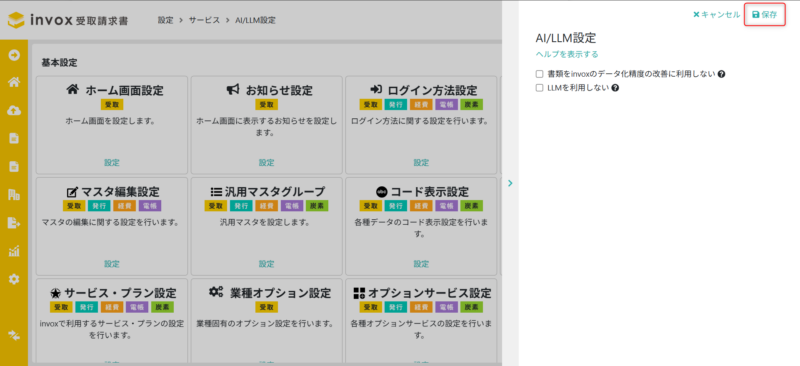The image size is (800, 366).
Task: Open the gear settings icon in sidebar
Action: [14, 279]
